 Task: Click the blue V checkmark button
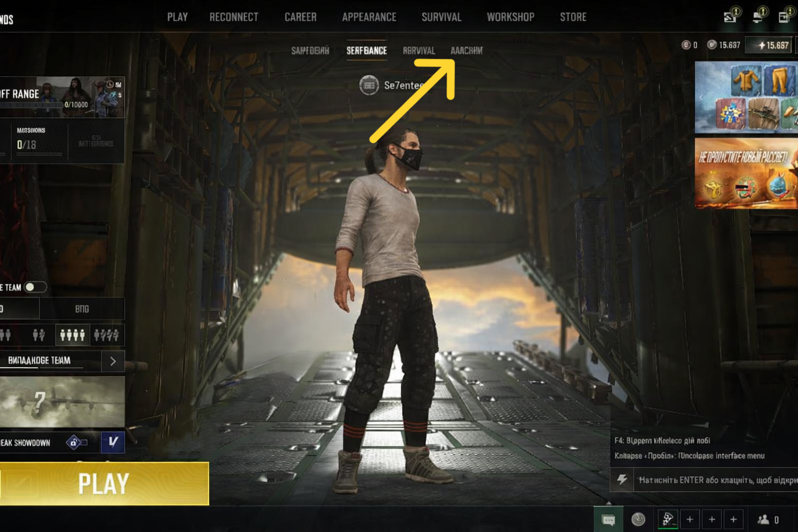(113, 442)
